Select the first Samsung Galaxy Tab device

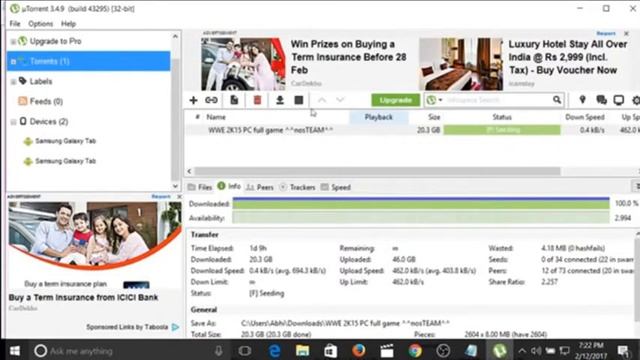tap(65, 141)
